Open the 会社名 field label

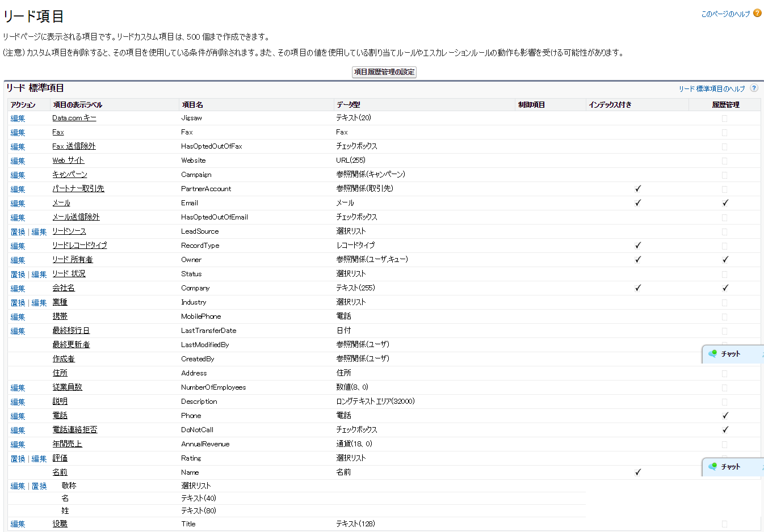click(64, 288)
